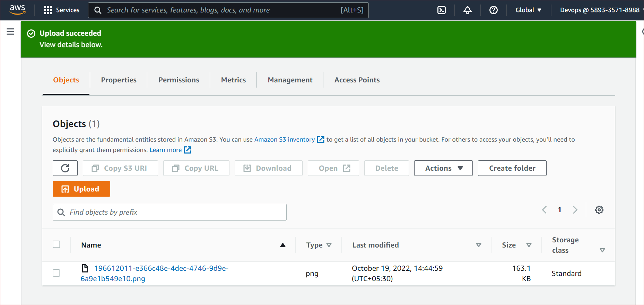Sort by Size column arrow
Viewport: 644px width, 305px height.
(x=529, y=245)
